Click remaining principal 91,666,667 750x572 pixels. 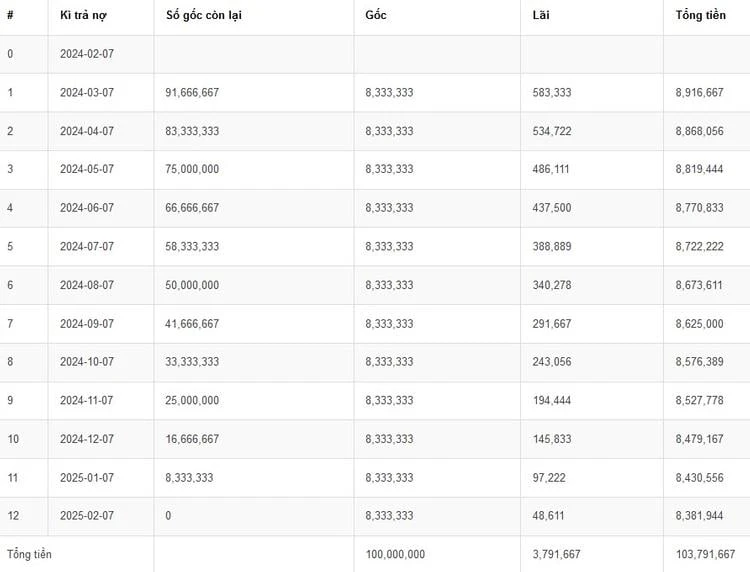192,93
